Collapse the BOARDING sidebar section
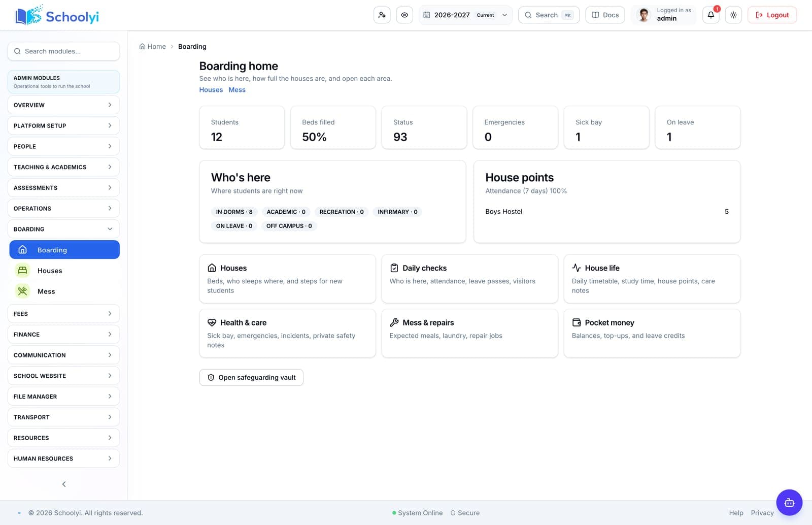Image resolution: width=812 pixels, height=525 pixels. point(63,229)
